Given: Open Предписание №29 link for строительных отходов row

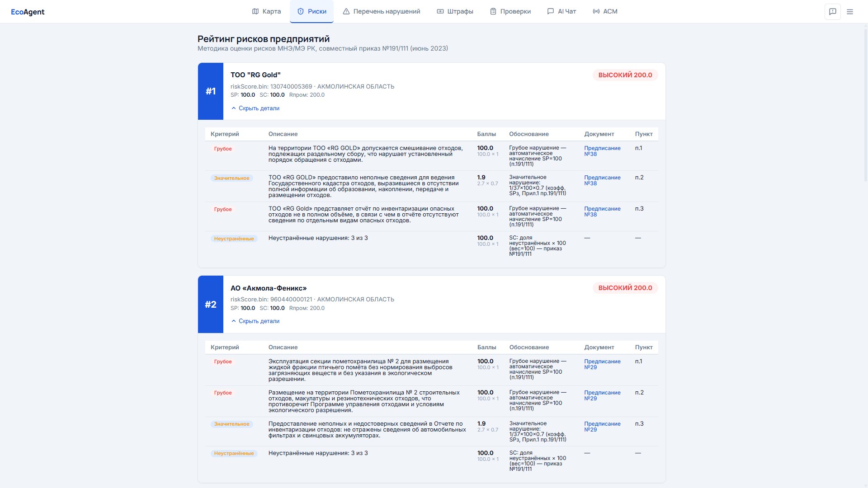Looking at the screenshot, I should pyautogui.click(x=602, y=395).
